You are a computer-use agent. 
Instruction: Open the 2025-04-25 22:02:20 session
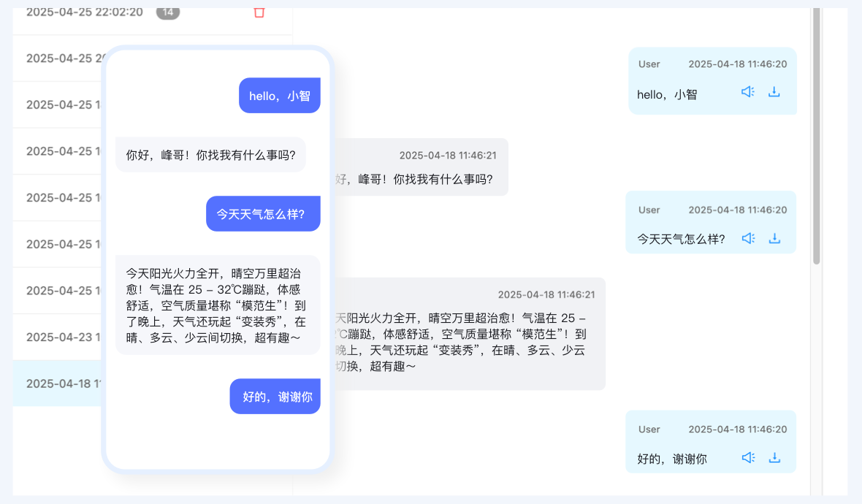[x=84, y=12]
